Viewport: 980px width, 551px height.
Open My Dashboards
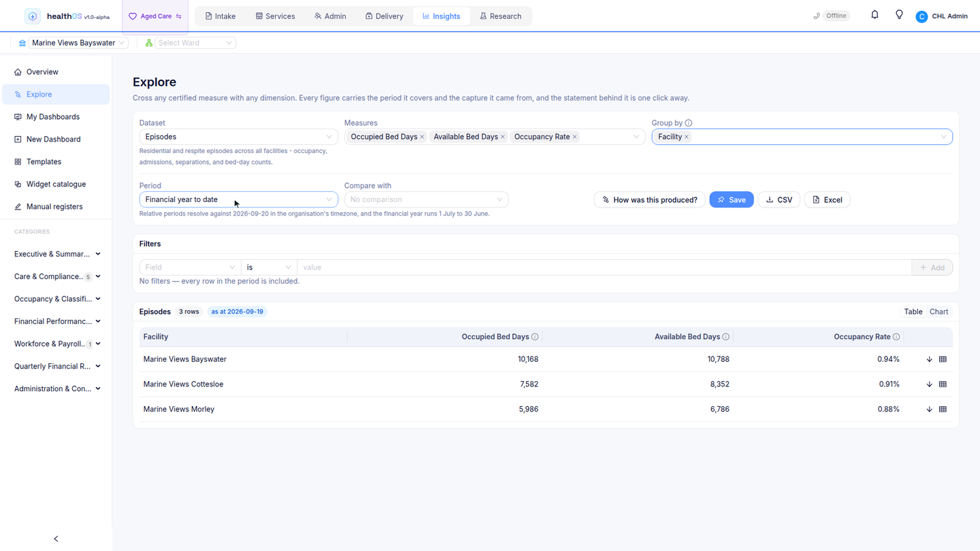pos(56,117)
